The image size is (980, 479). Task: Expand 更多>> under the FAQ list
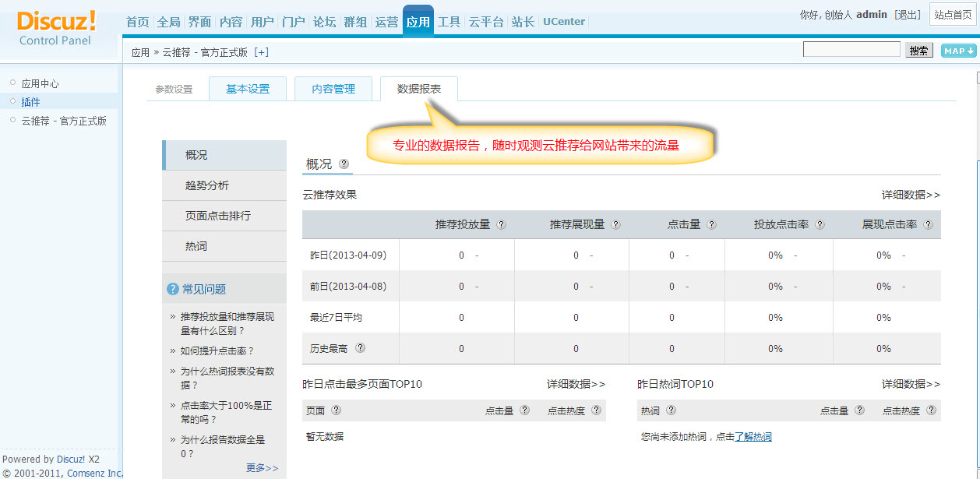click(263, 467)
